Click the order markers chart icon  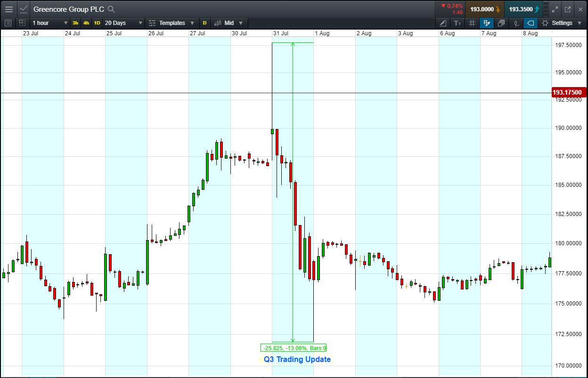pos(516,23)
